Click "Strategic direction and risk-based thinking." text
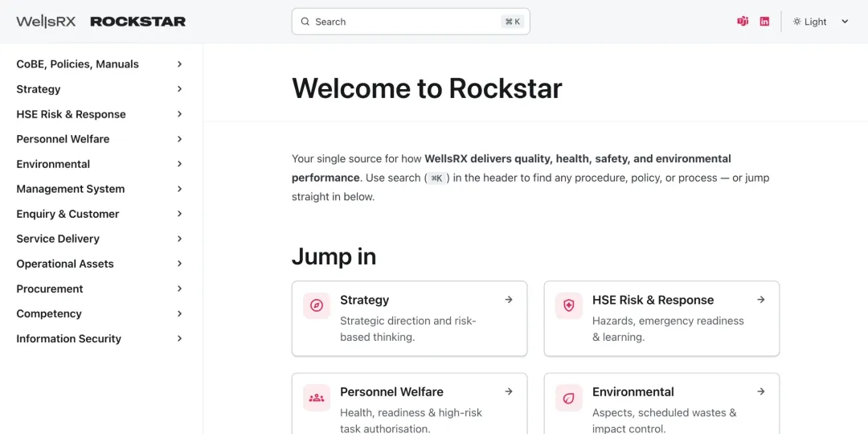This screenshot has height=434, width=868. click(x=408, y=329)
